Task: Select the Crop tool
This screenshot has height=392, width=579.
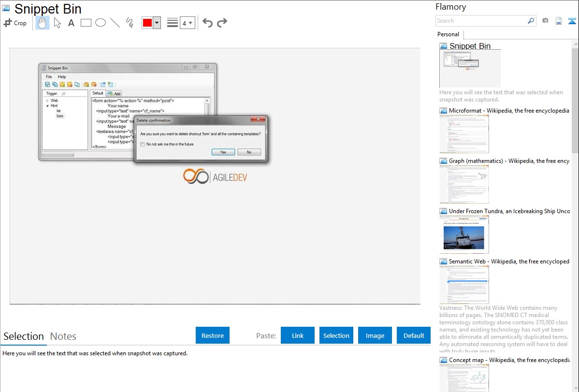Action: click(15, 23)
